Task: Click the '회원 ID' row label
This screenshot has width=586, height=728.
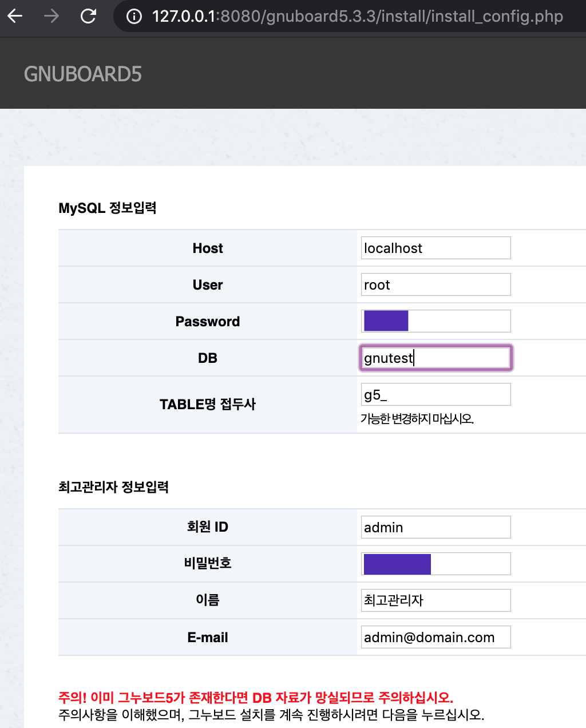Action: point(208,527)
